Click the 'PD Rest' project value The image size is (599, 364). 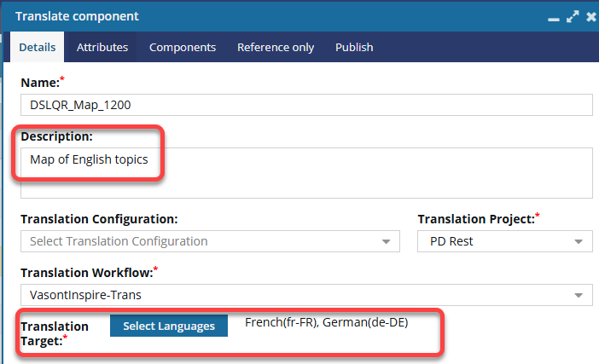[451, 241]
